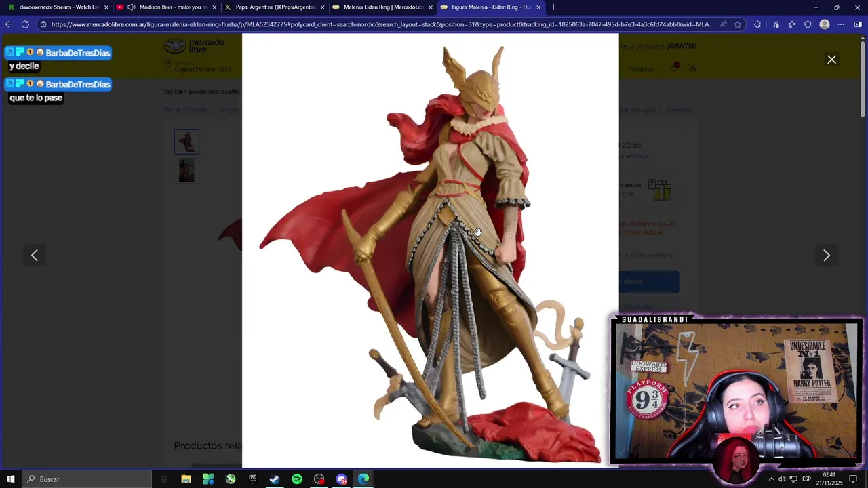Show the next product image
868x488 pixels.
(826, 256)
